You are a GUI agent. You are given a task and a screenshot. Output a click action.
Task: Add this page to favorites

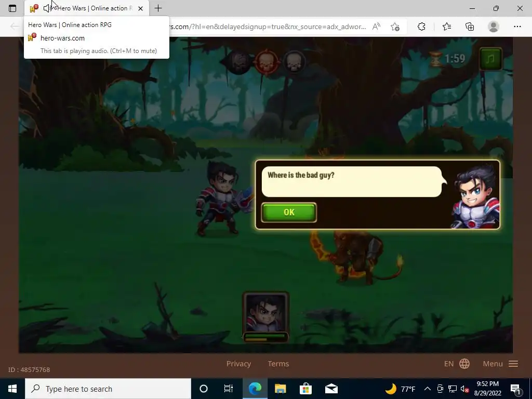pyautogui.click(x=395, y=26)
